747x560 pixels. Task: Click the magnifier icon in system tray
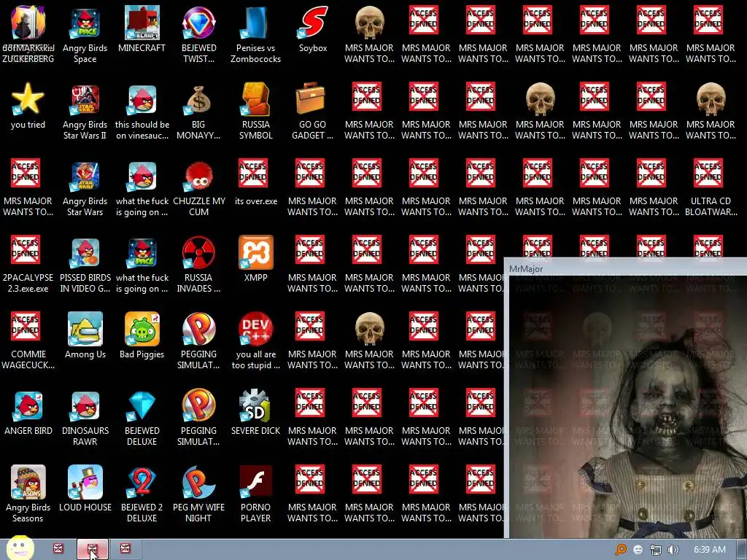point(620,550)
